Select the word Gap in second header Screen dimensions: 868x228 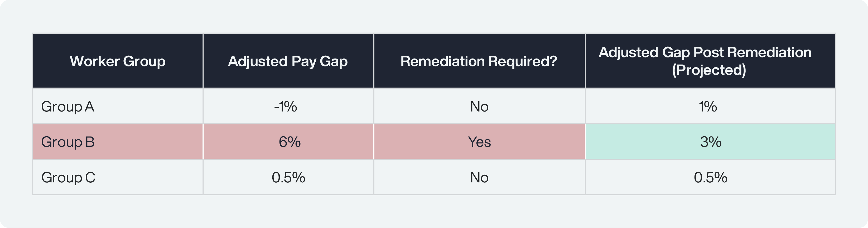pyautogui.click(x=334, y=62)
